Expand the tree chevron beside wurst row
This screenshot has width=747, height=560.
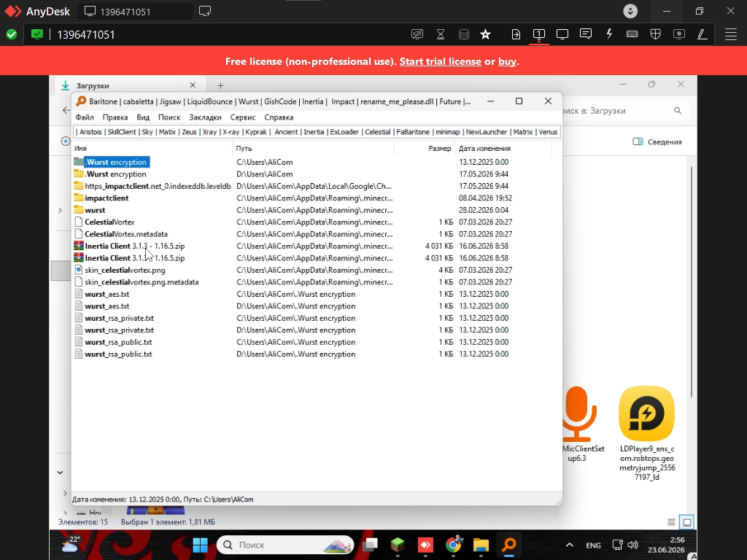coord(60,210)
